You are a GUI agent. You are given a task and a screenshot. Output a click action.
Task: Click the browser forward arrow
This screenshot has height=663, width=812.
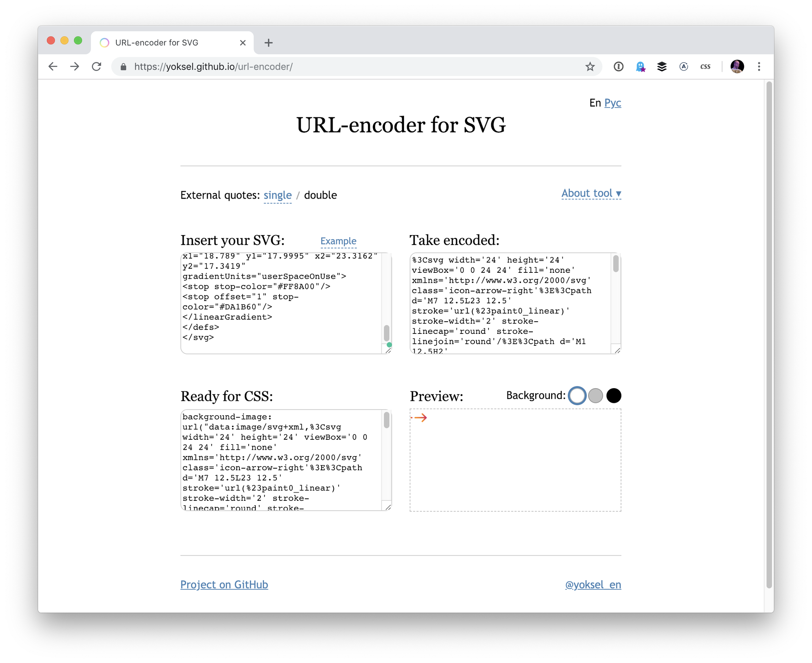point(75,66)
